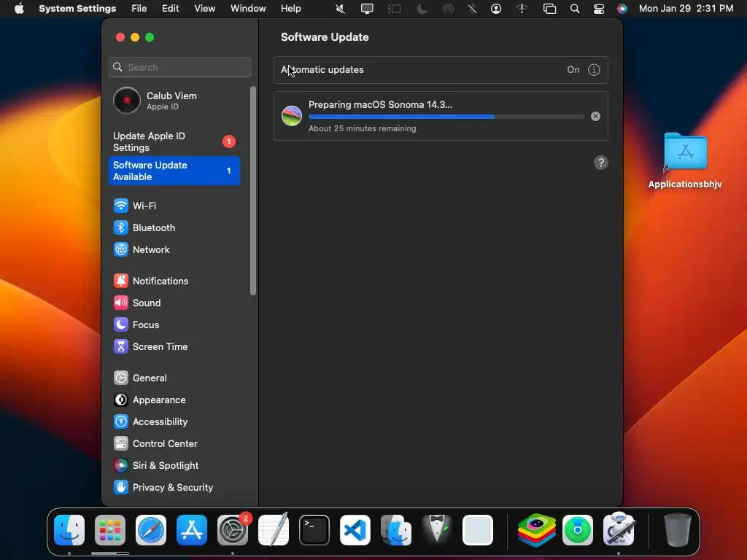
Task: Click the muted sound menu bar icon
Action: 340,9
